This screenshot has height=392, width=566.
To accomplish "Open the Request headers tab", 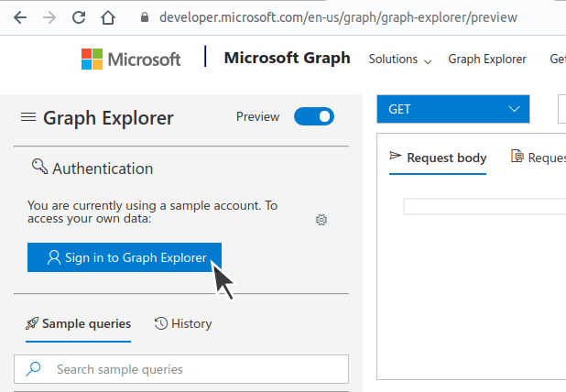I will pos(538,158).
